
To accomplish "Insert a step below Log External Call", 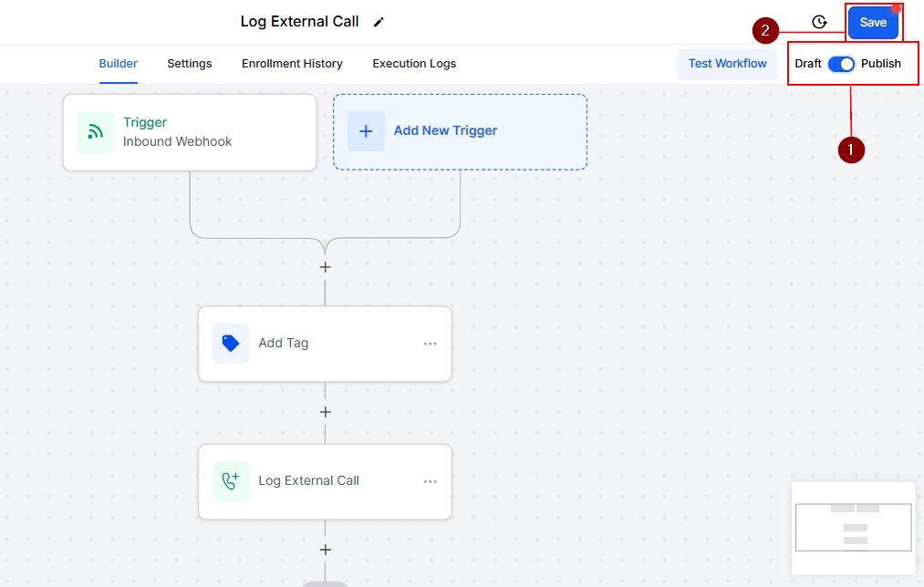I will point(325,550).
